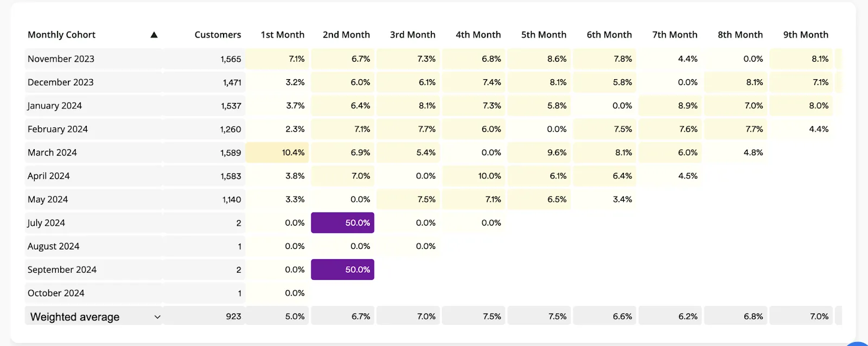This screenshot has width=868, height=346.
Task: Click the 10.4% March 2024 cell
Action: point(277,152)
